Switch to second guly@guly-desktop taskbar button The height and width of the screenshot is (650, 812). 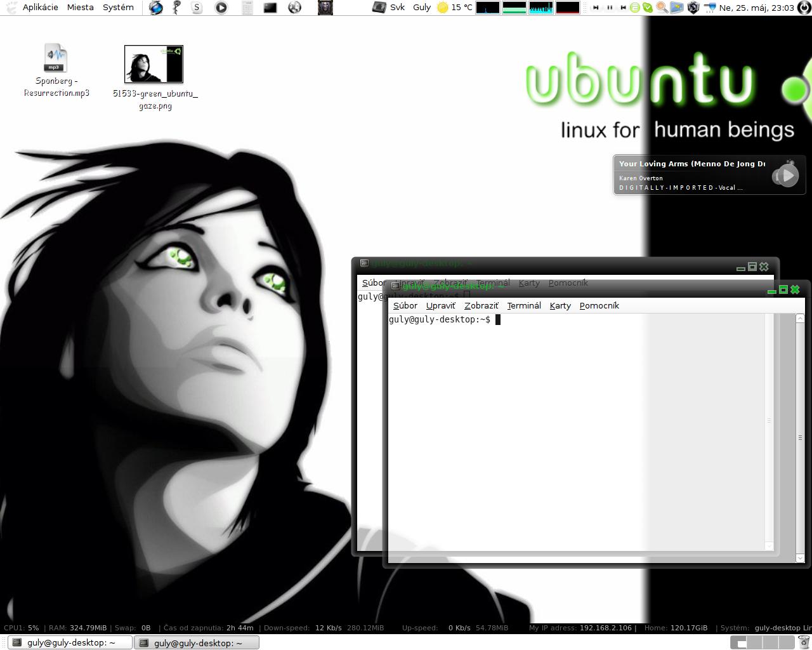click(197, 642)
